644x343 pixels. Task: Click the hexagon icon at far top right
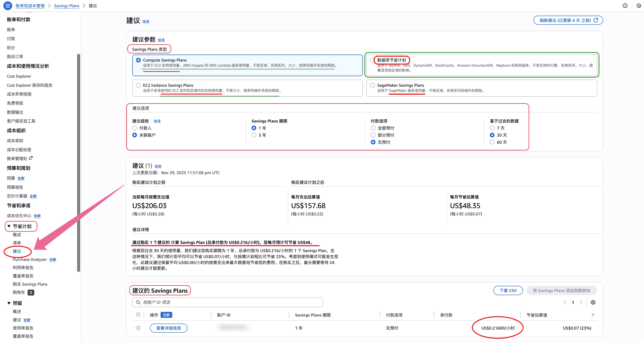(x=638, y=6)
